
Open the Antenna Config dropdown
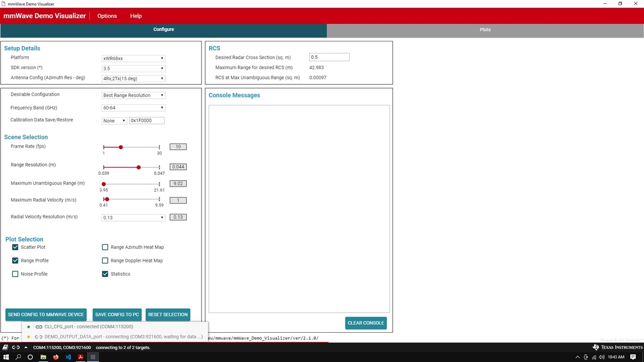pyautogui.click(x=134, y=79)
